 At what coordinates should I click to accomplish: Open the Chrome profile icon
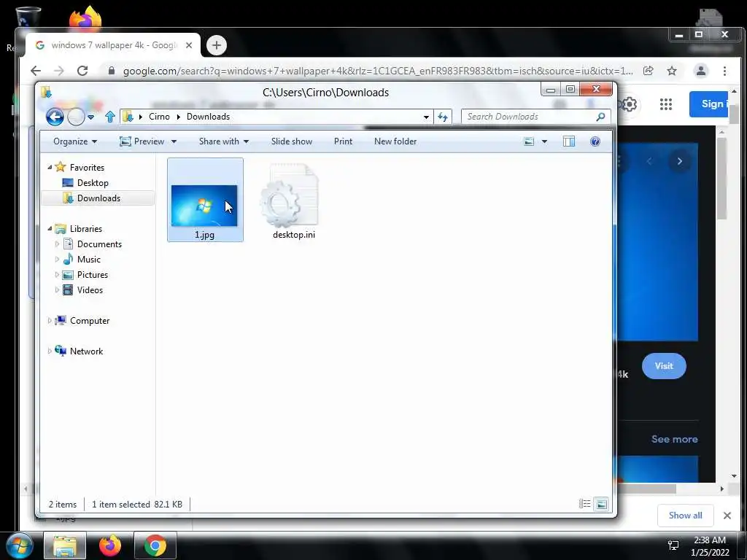pyautogui.click(x=701, y=71)
